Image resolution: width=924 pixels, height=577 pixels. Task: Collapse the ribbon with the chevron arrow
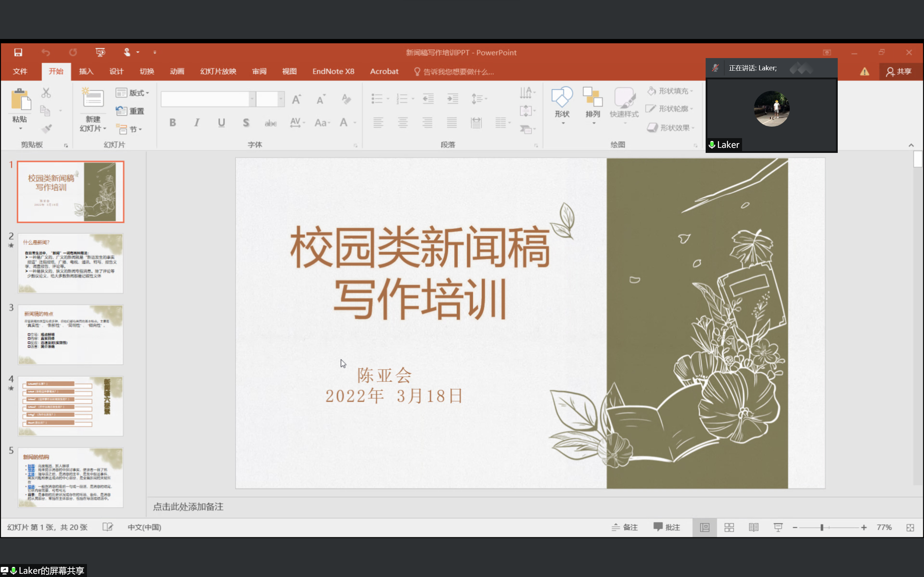[911, 145]
